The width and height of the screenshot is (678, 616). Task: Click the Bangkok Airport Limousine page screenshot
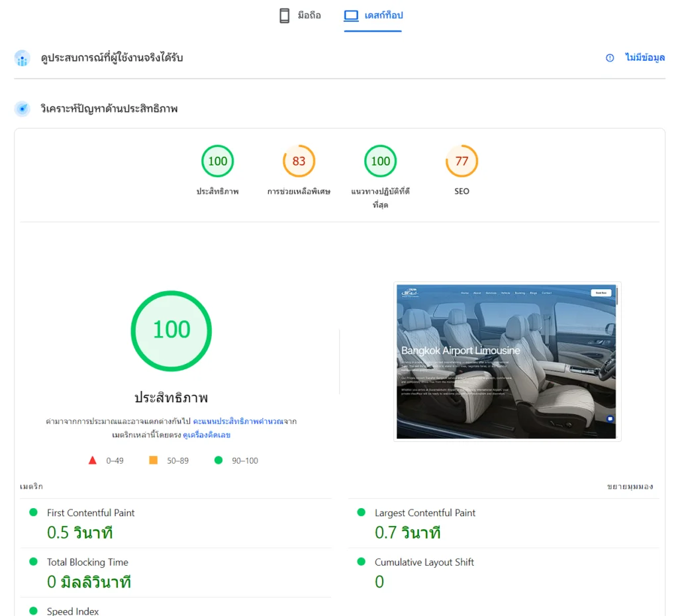pyautogui.click(x=507, y=361)
